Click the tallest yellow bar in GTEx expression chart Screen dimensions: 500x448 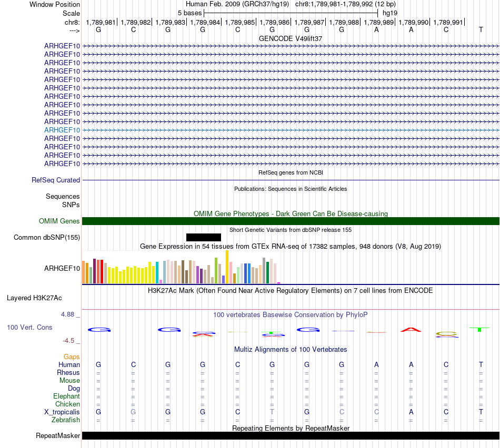227,267
